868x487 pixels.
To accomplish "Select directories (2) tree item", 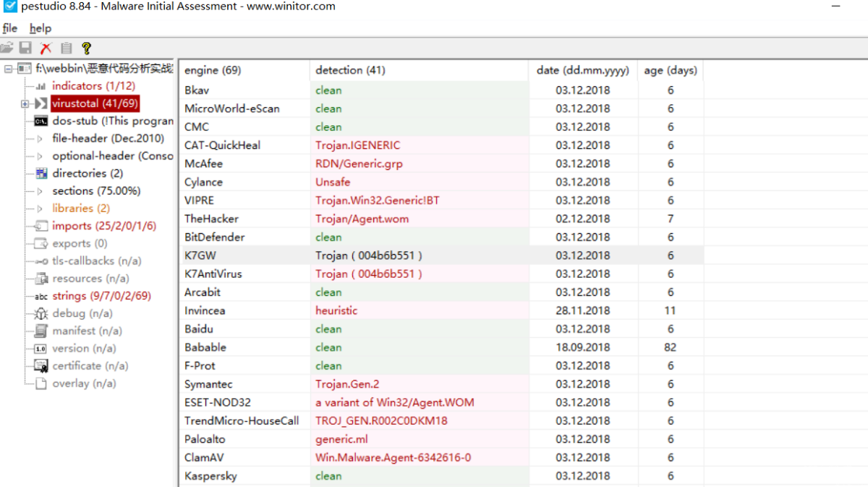I will [88, 174].
